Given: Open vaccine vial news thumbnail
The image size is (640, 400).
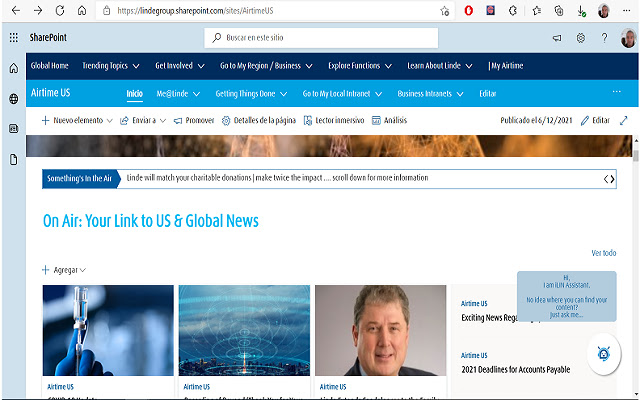Looking at the screenshot, I should (x=108, y=330).
